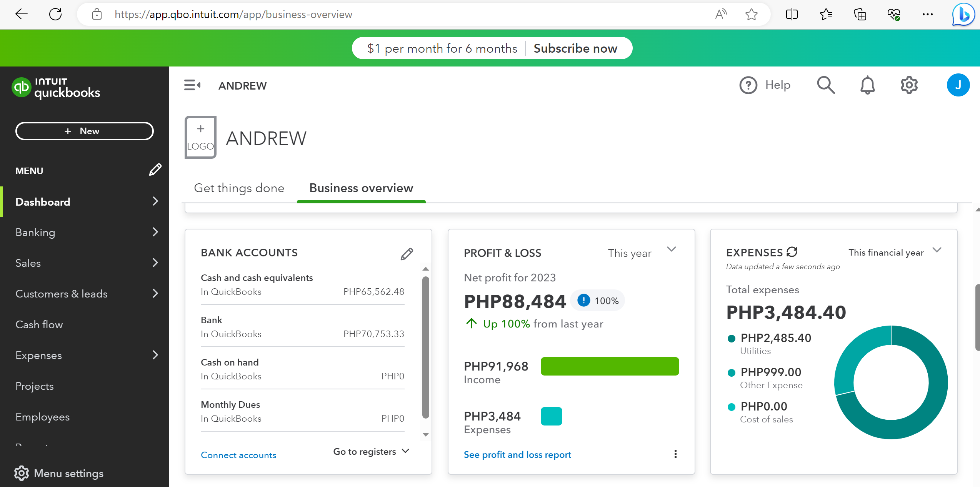Viewport: 980px width, 487px height.
Task: Edit Bank Accounts widget with pencil
Action: pos(407,254)
